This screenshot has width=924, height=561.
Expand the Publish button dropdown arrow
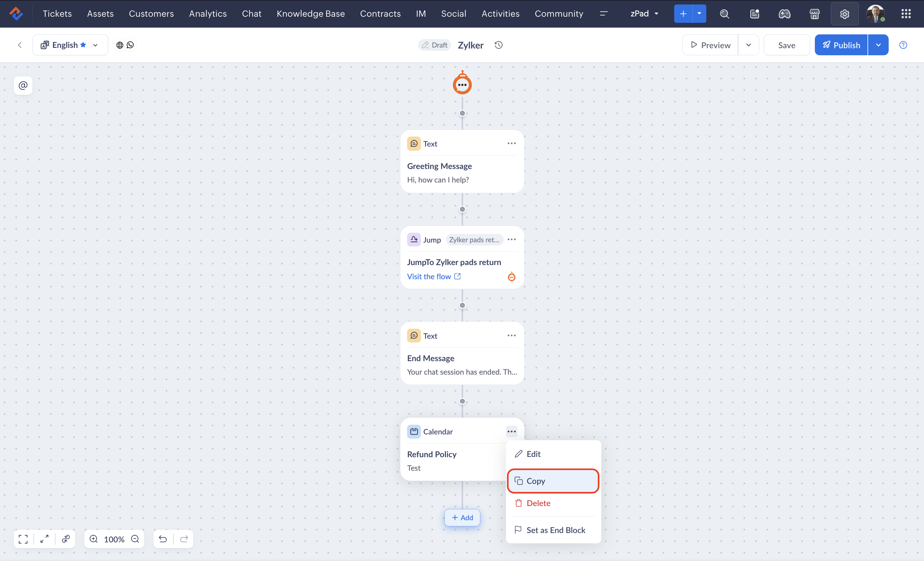(x=878, y=45)
